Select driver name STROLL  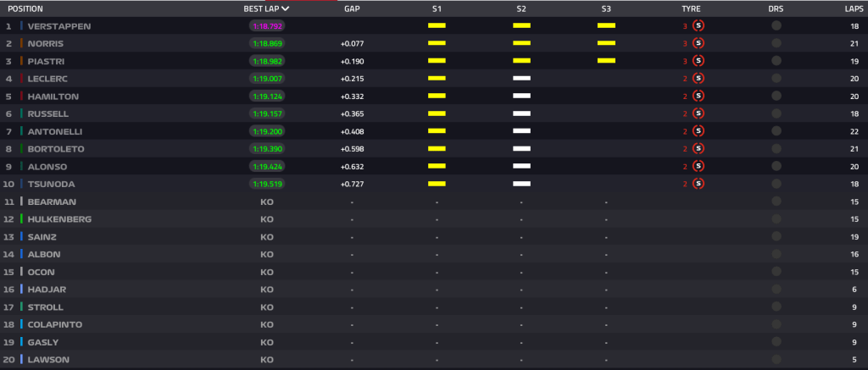point(46,307)
